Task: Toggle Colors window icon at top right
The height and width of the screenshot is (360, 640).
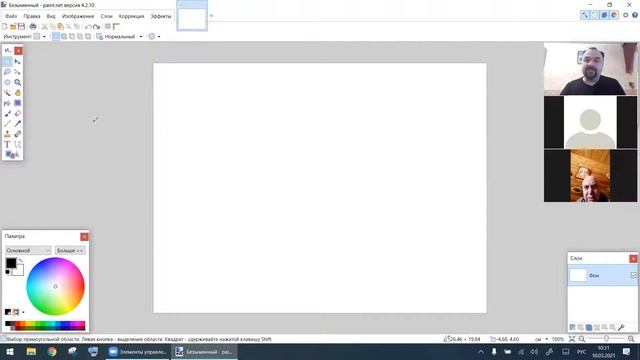Action: [614, 15]
